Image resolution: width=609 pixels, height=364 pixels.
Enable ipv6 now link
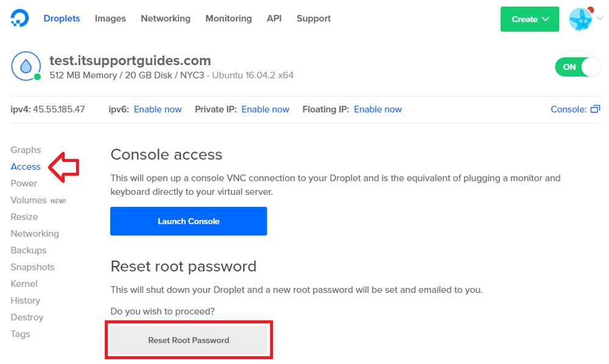point(158,110)
